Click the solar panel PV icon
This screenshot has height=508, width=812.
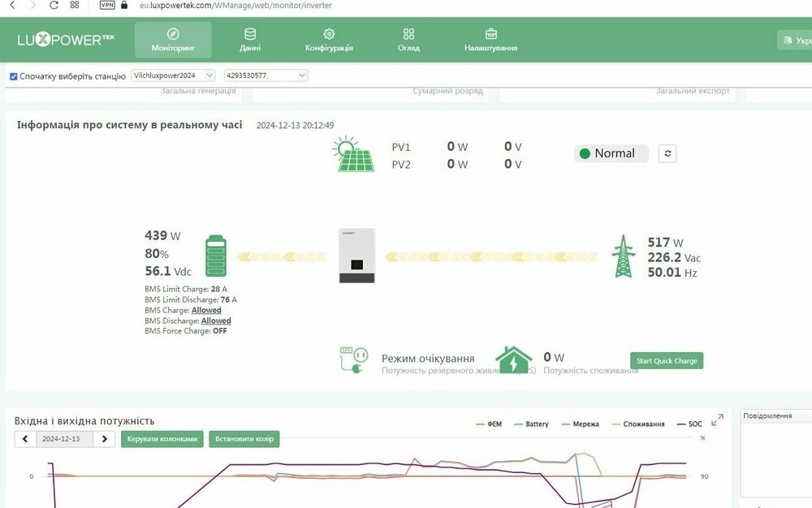pos(353,153)
